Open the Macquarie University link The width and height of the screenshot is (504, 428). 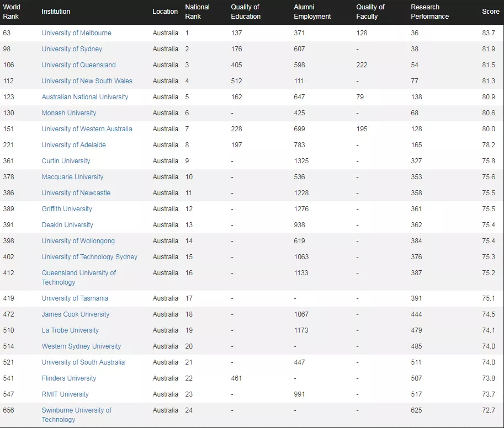[x=73, y=177]
